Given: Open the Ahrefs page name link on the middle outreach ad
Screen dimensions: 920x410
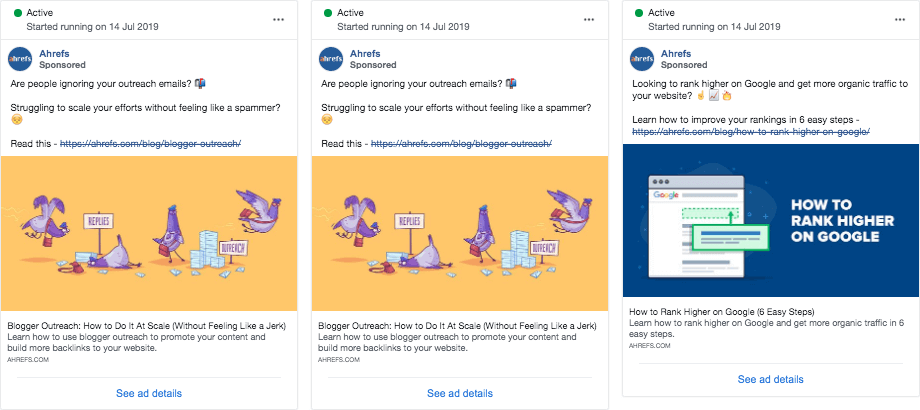Looking at the screenshot, I should point(365,53).
